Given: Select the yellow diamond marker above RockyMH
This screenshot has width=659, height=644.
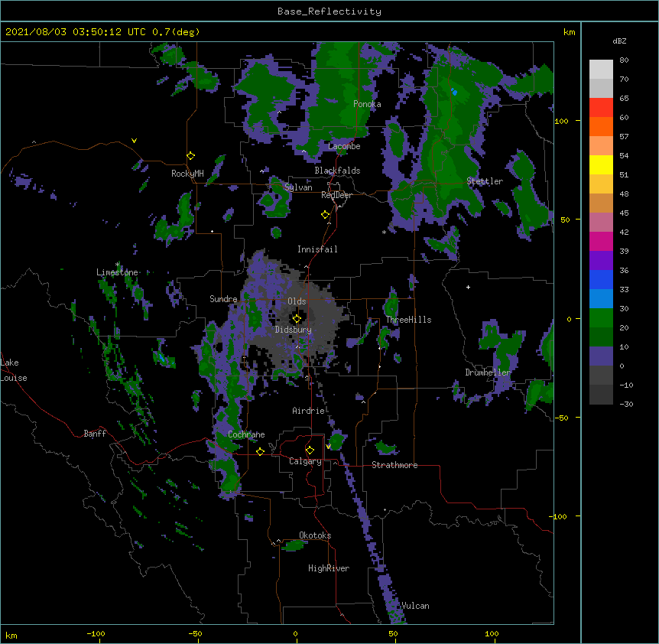Looking at the screenshot, I should click(x=190, y=156).
